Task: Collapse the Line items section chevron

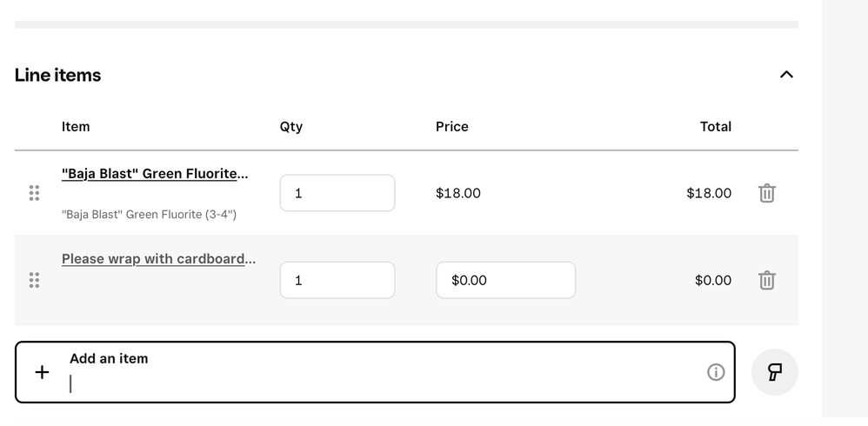Action: click(x=786, y=75)
